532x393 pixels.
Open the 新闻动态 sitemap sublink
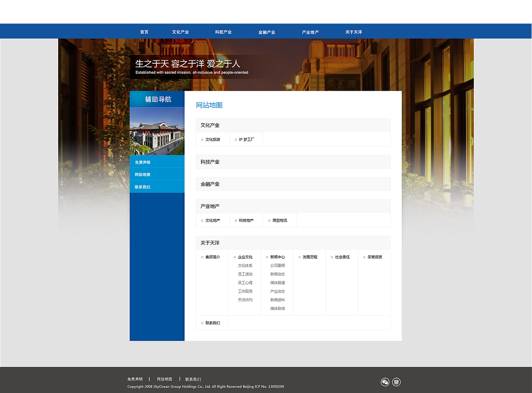pos(278,274)
